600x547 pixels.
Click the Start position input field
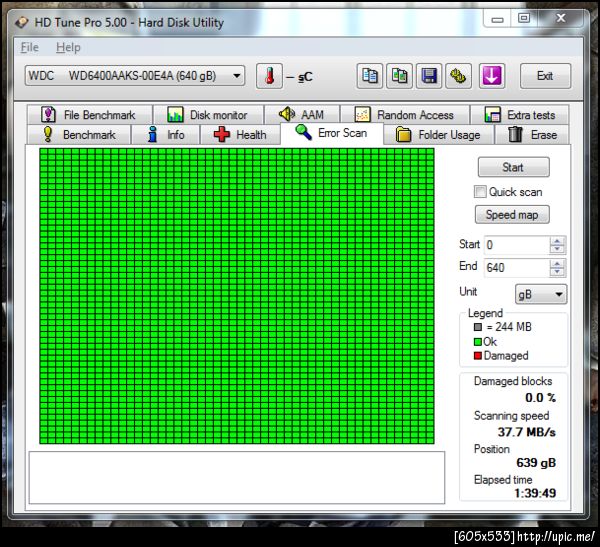tap(517, 245)
